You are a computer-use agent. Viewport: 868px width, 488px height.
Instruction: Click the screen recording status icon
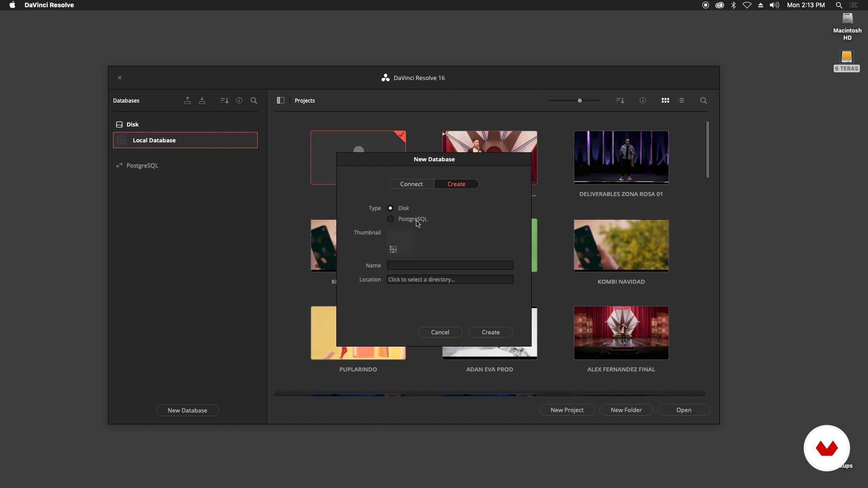tap(705, 5)
